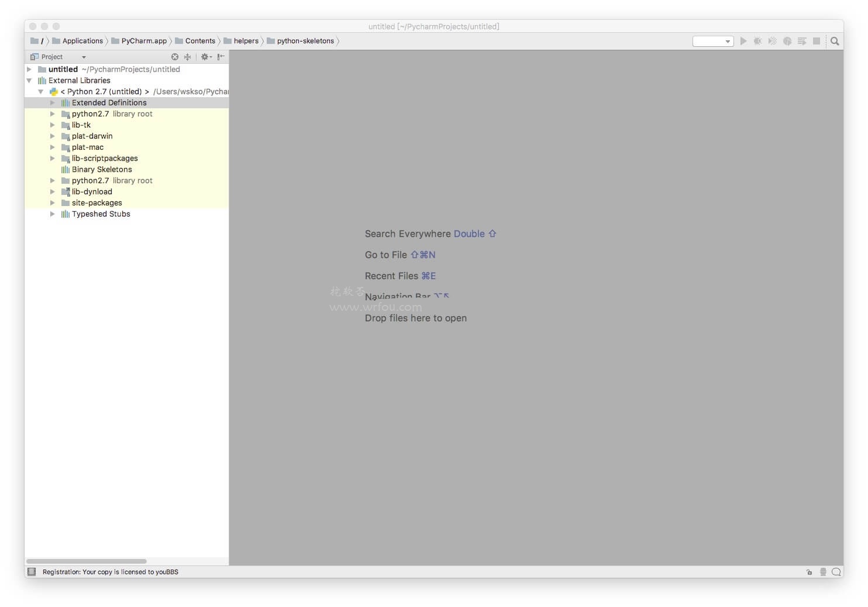Click the Profile icon in the toolbar

coord(787,41)
